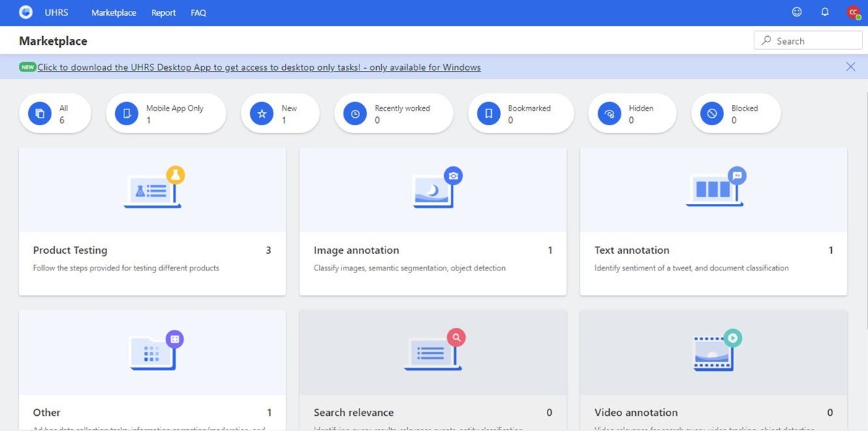The width and height of the screenshot is (868, 431).
Task: Click 'Classify images, semantic segmentation' description
Action: (409, 268)
